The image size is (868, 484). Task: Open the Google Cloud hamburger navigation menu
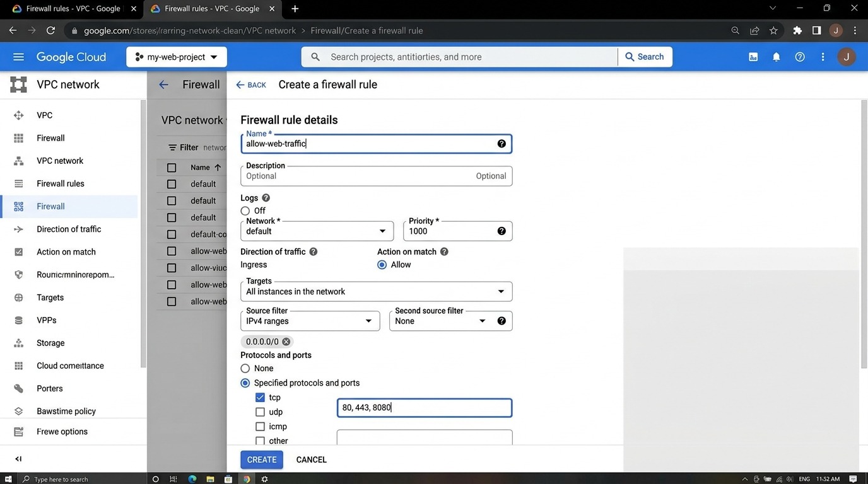(18, 57)
